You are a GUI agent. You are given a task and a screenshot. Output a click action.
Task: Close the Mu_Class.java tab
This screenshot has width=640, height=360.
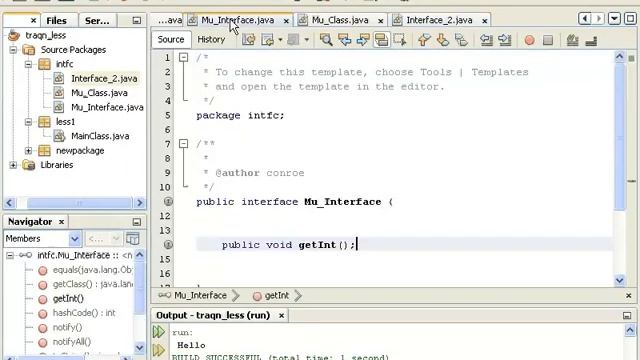click(x=380, y=21)
